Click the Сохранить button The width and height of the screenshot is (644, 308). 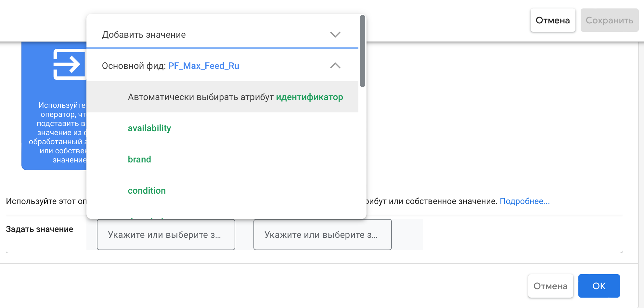(609, 20)
